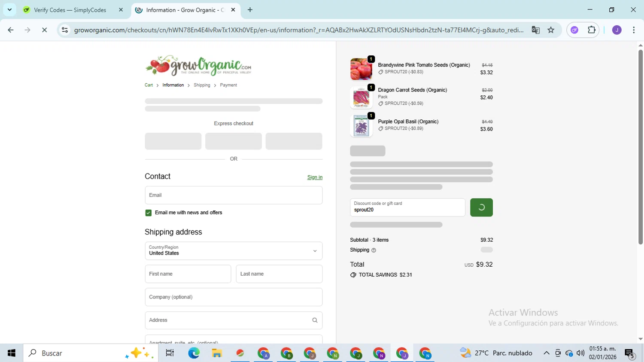Click the Grow Organic logo
Viewport: 644px width, 362px height.
point(198,65)
